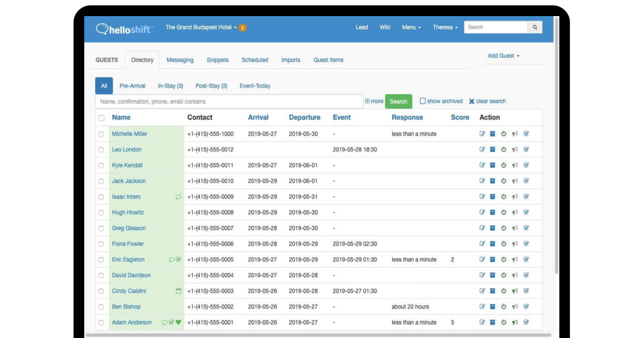Go to the Imports tab
Screen dimensions: 644x338
tap(291, 60)
